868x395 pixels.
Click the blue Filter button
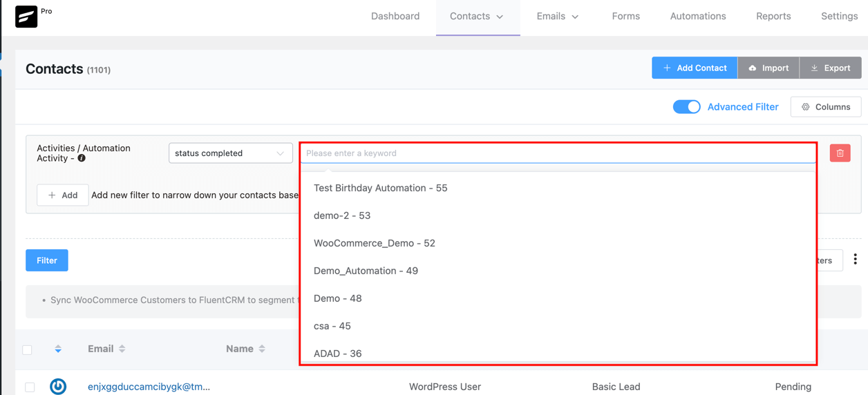pos(47,260)
